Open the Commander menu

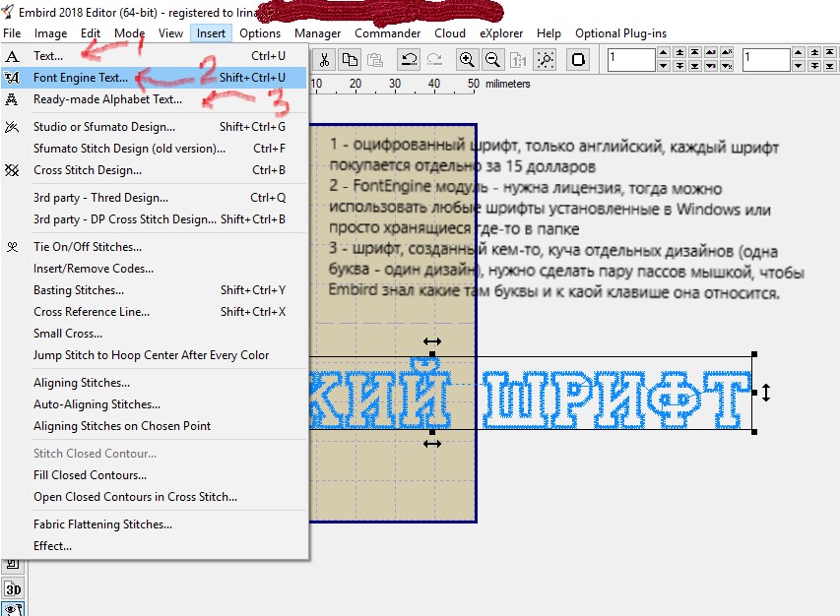click(387, 33)
